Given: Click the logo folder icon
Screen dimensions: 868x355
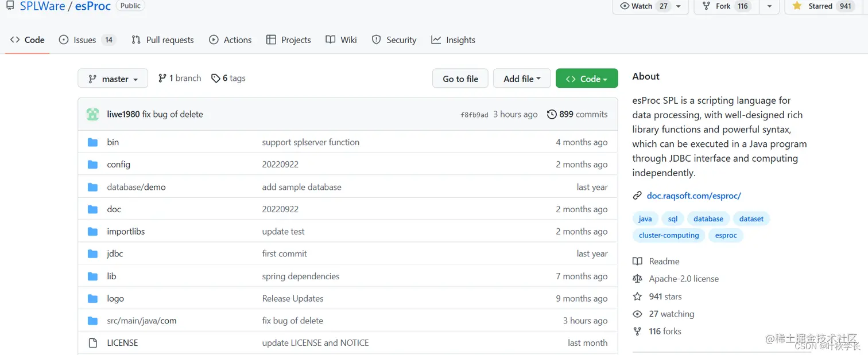Looking at the screenshot, I should point(92,299).
